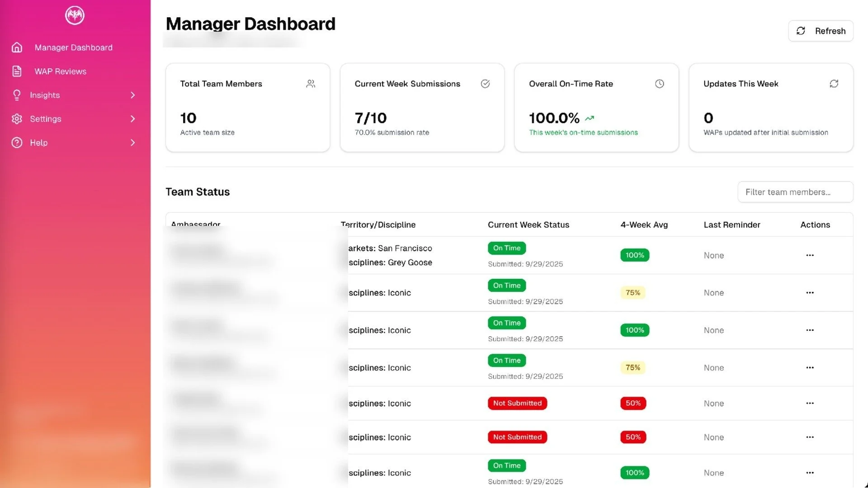The image size is (868, 488).
Task: Click the Team Status heading
Action: tap(198, 192)
